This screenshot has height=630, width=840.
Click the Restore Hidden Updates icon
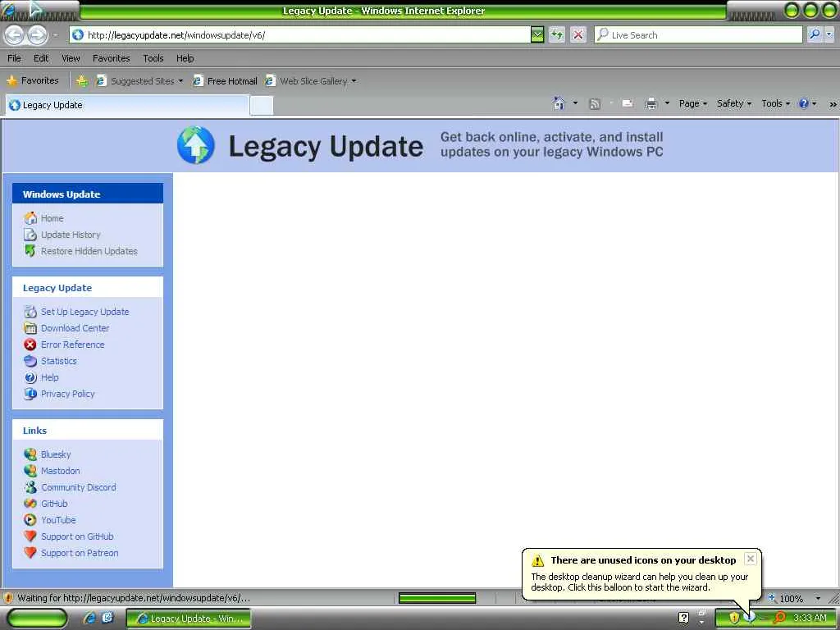[x=30, y=251]
